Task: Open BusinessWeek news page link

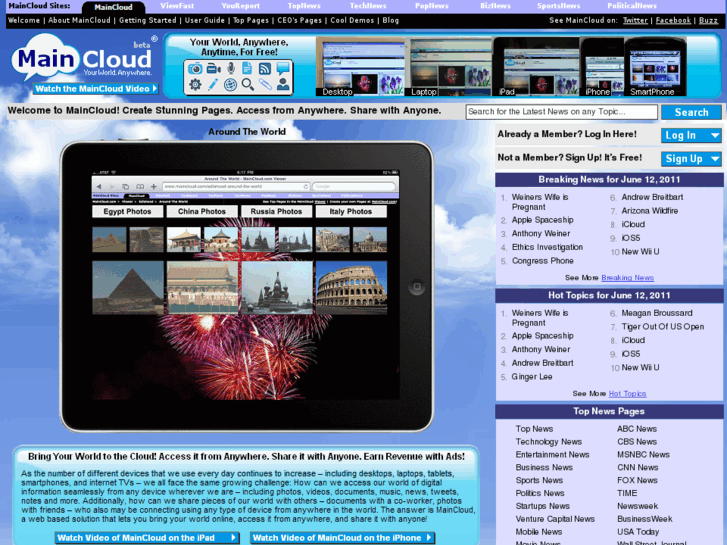Action: point(644,519)
